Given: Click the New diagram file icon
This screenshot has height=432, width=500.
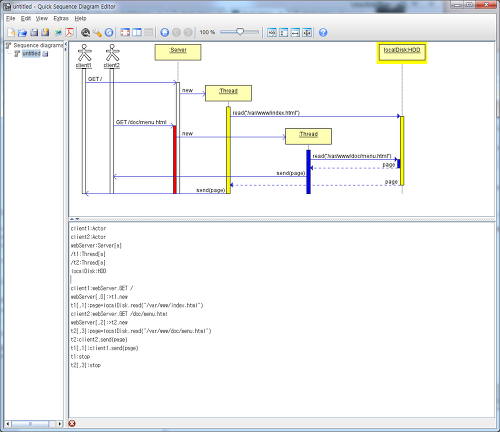Looking at the screenshot, I should pyautogui.click(x=11, y=32).
